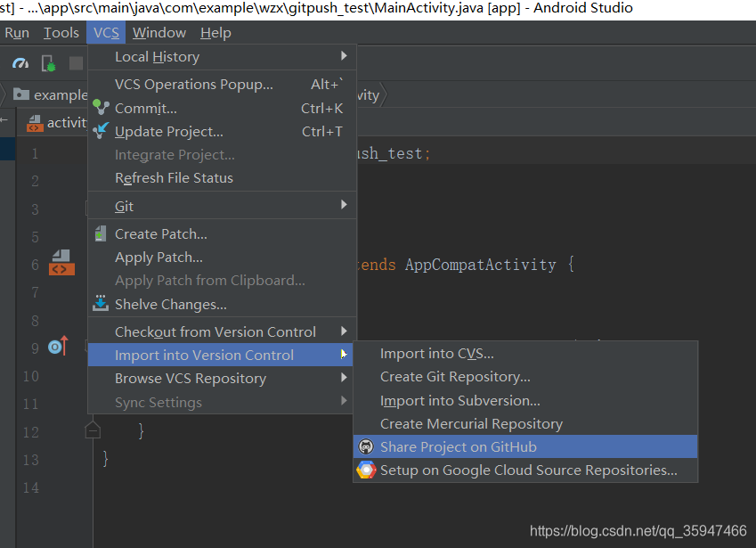756x548 pixels.
Task: Click the Shelve Changes icon in the VCS menu
Action: click(x=100, y=303)
